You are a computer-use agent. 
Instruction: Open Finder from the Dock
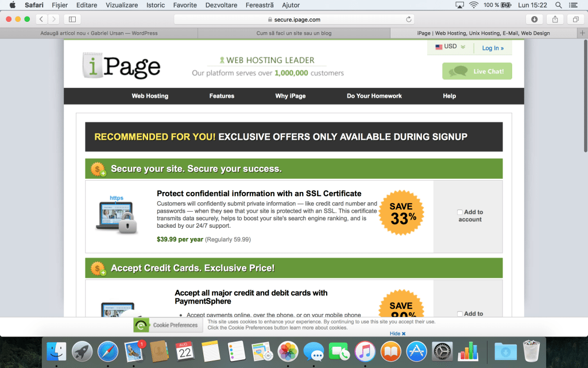[56, 352]
